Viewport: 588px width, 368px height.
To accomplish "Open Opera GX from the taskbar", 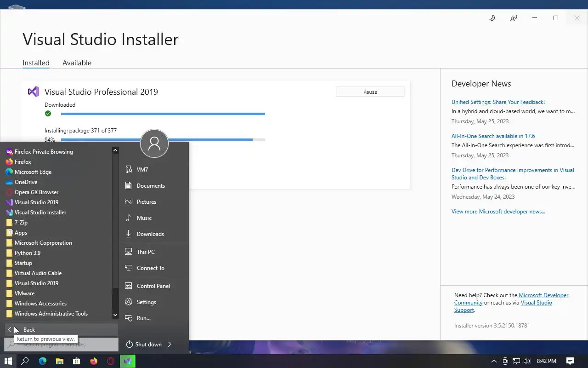I will tap(111, 361).
